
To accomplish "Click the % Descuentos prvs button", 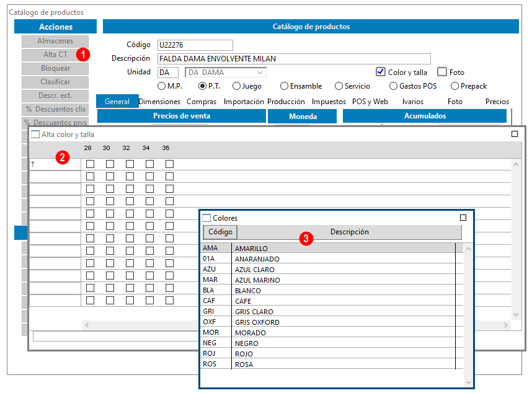I will (55, 121).
